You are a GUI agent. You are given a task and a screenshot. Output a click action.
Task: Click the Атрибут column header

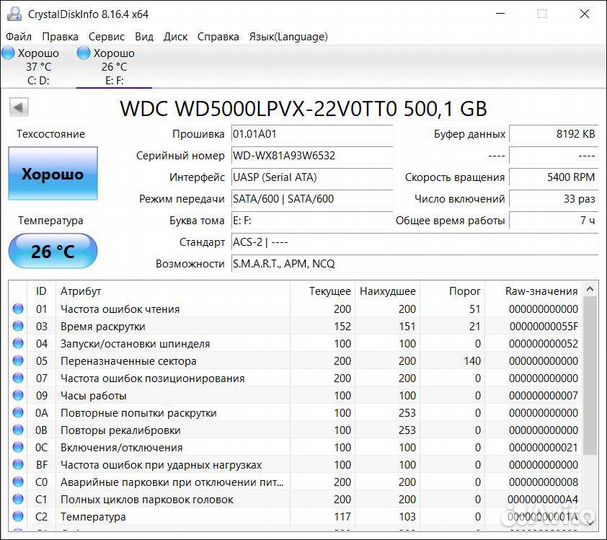point(173,291)
